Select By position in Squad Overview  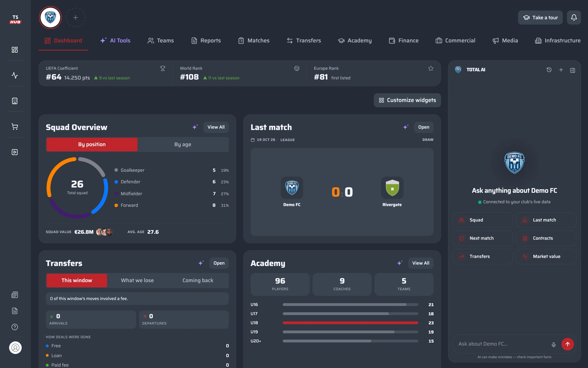92,144
